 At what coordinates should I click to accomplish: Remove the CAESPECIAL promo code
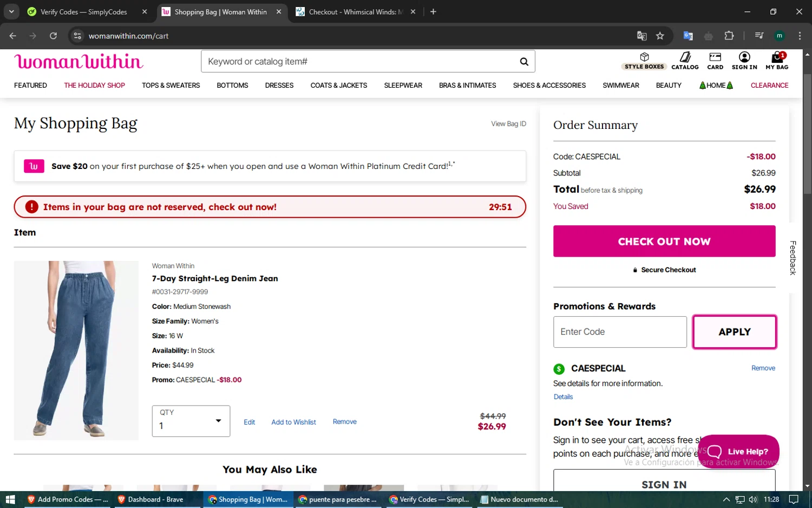pos(763,368)
